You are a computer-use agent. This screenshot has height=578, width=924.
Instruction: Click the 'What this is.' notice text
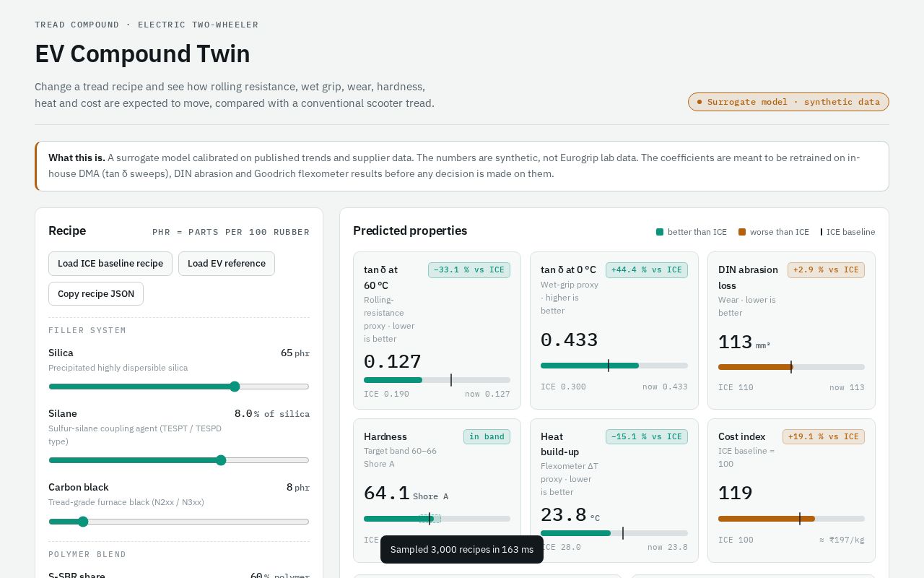coord(77,158)
